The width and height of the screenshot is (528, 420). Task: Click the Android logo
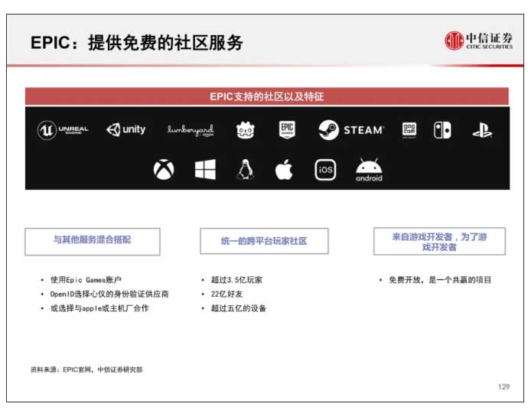369,170
